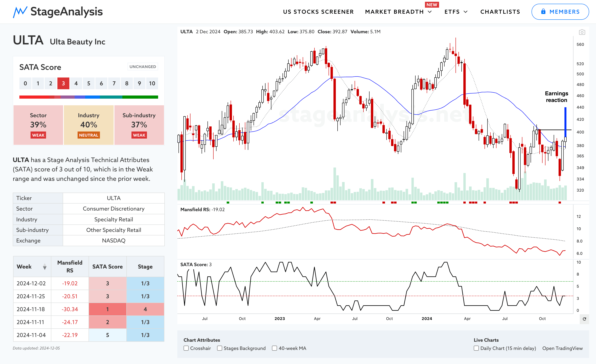Click the Stage column header
The height and width of the screenshot is (364, 596).
click(x=145, y=267)
